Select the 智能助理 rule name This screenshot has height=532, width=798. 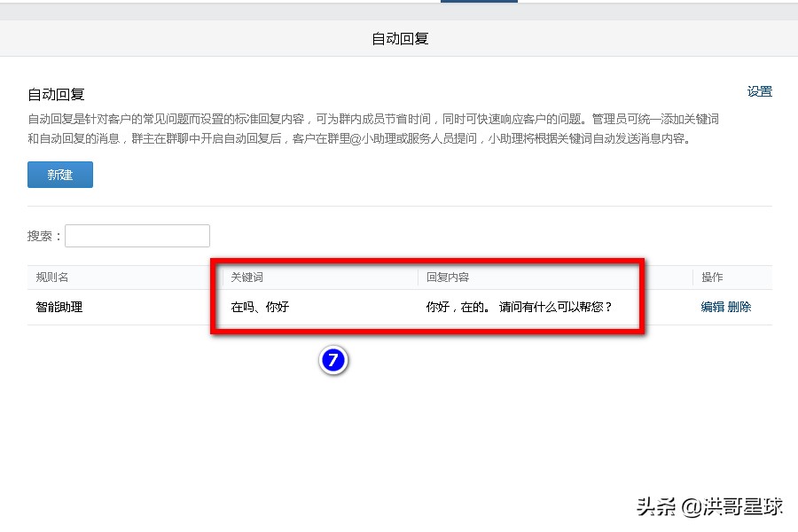[57, 306]
